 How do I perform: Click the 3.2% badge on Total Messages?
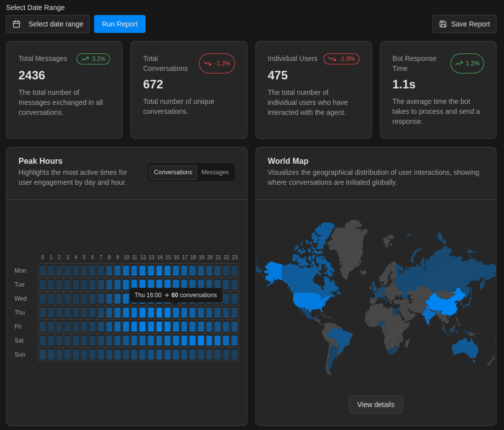pos(93,59)
